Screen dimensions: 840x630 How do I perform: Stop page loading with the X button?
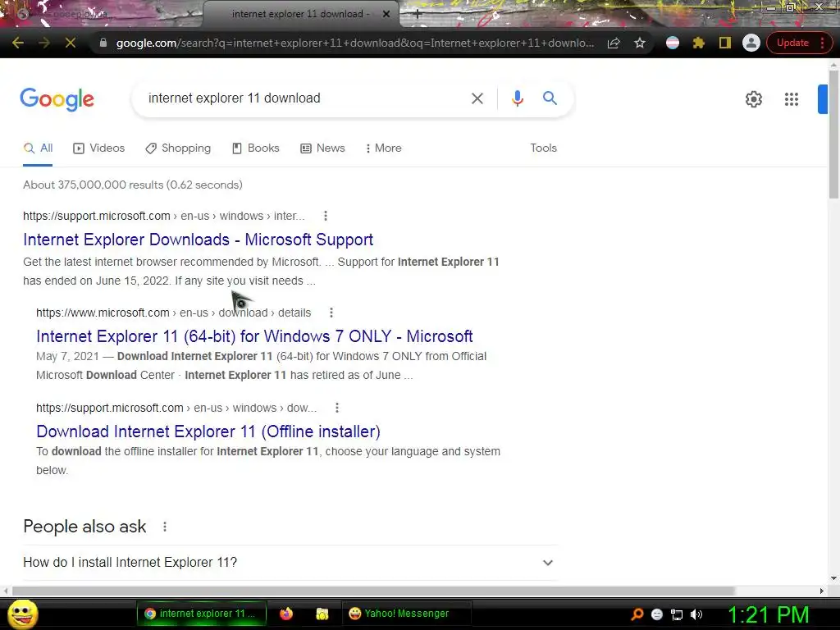point(71,43)
